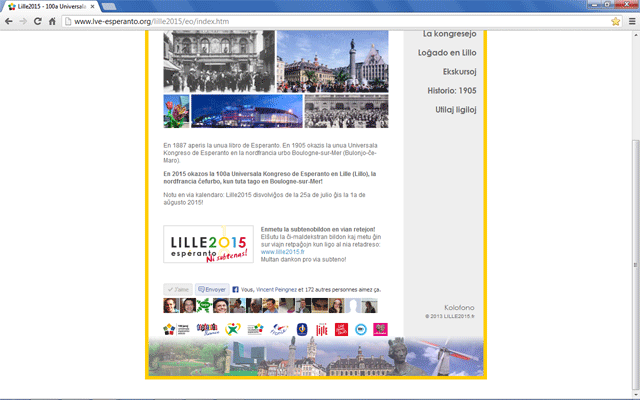Click the avatar with red Santa hat

point(336,305)
